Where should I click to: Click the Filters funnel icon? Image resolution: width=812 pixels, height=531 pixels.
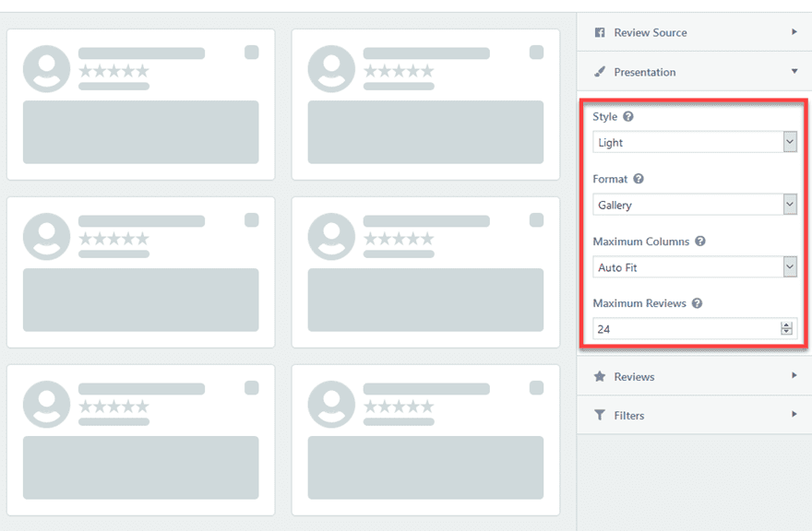[x=600, y=415]
